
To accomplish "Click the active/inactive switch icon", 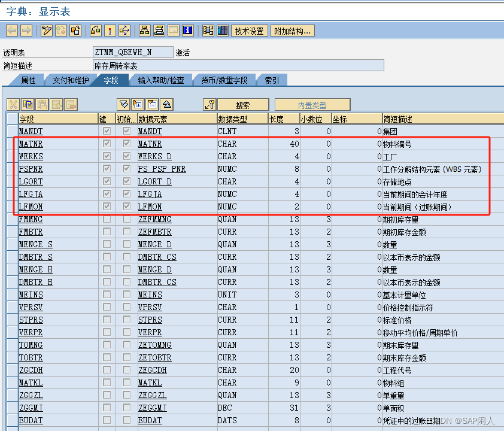I will point(61,31).
